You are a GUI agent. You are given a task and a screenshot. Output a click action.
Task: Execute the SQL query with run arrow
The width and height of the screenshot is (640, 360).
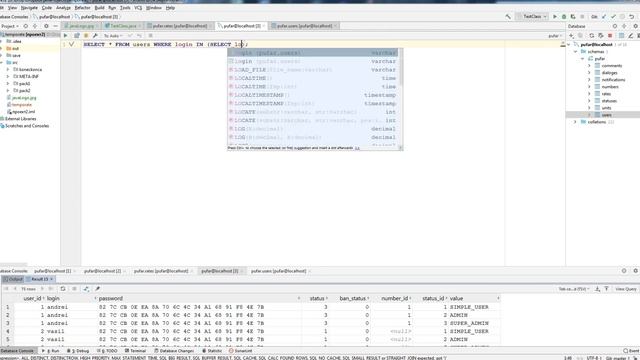click(x=65, y=36)
